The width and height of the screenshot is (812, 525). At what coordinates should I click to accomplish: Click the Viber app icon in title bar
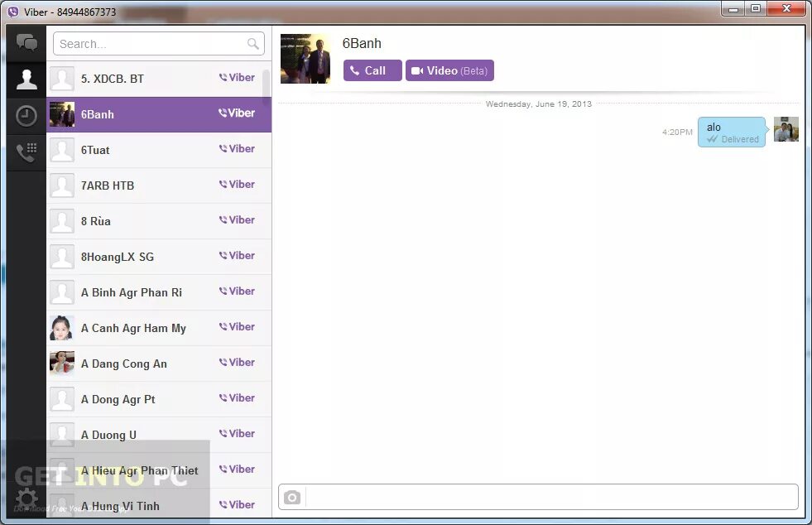[x=13, y=12]
